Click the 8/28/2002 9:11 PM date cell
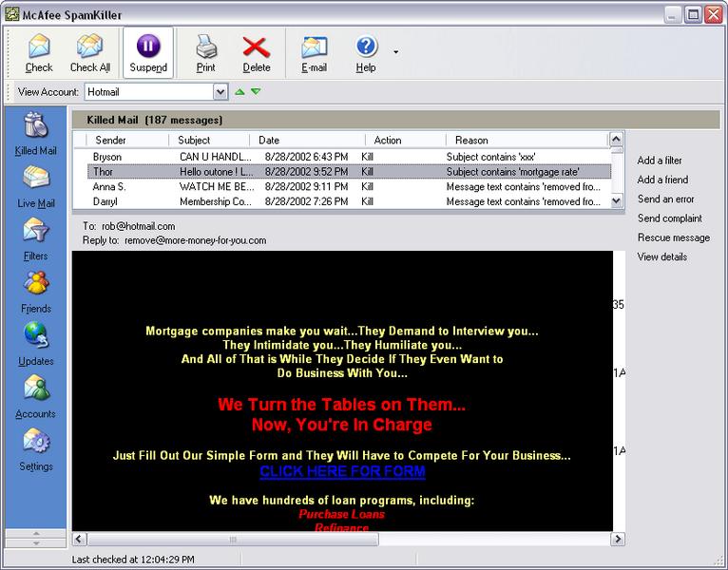This screenshot has width=728, height=570. [x=306, y=186]
